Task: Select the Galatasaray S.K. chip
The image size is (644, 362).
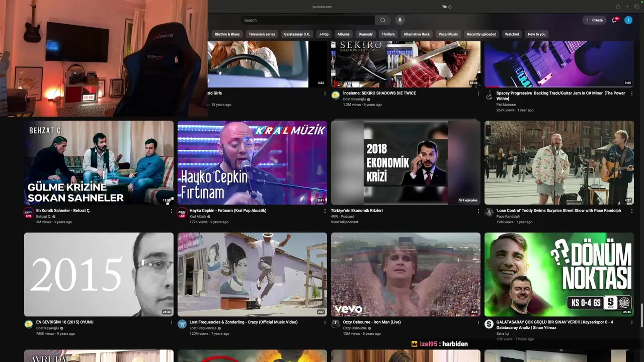Action: point(297,34)
